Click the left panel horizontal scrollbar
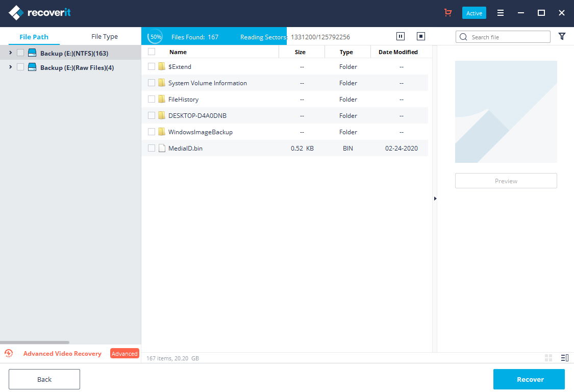This screenshot has width=574, height=392. (x=35, y=342)
